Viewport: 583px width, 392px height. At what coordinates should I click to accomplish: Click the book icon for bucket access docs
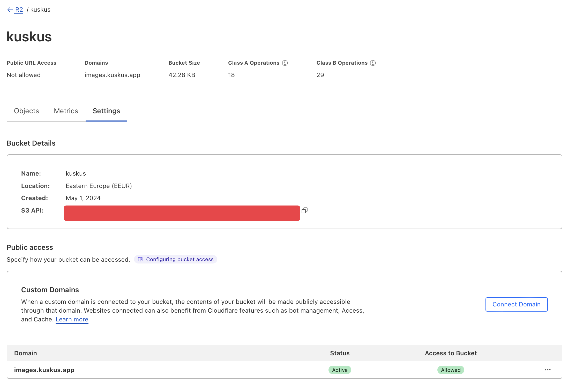tap(140, 259)
